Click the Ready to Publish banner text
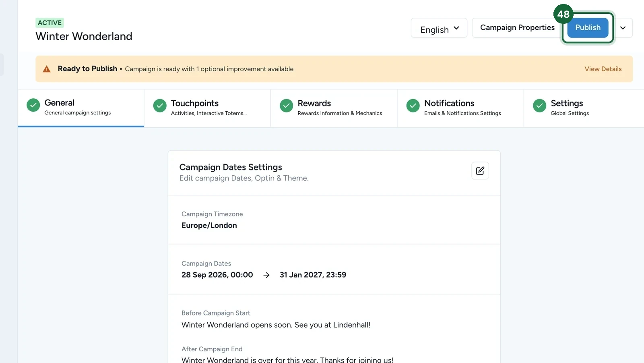Viewport: 644px width, 363px height. point(87,69)
